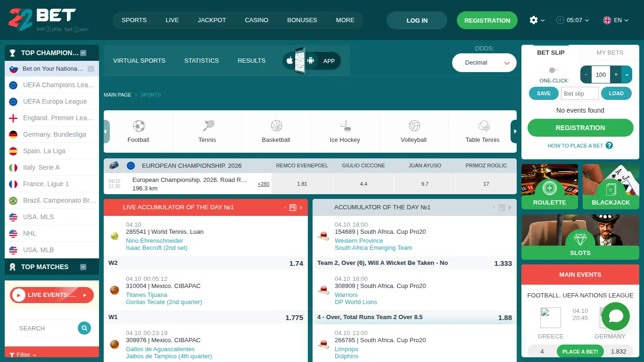This screenshot has height=362, width=644.
Task: Open the CASINO menu
Action: 256,20
